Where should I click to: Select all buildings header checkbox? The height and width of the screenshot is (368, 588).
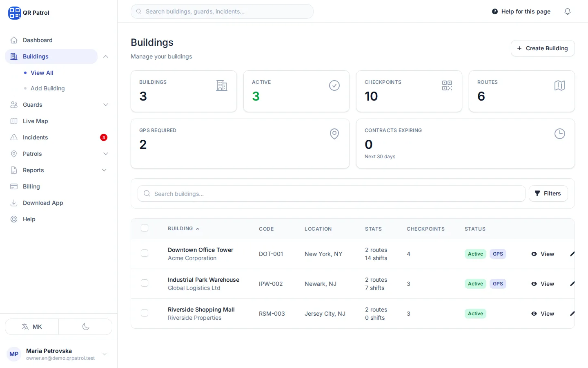point(145,228)
